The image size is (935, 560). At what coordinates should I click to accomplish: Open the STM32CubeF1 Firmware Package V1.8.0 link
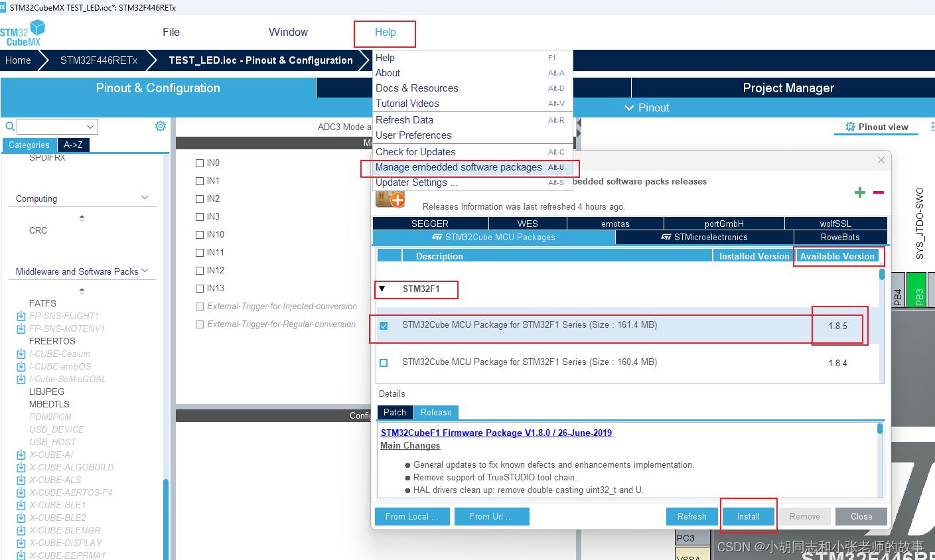tap(496, 433)
